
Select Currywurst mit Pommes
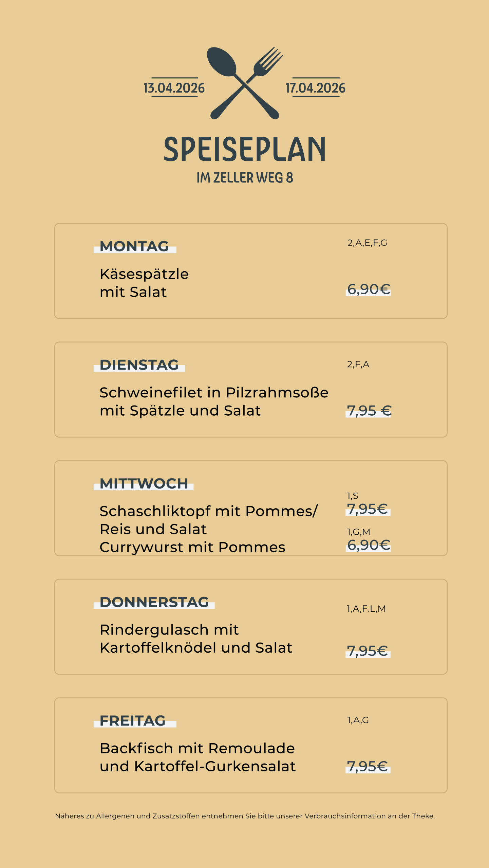[x=192, y=547]
